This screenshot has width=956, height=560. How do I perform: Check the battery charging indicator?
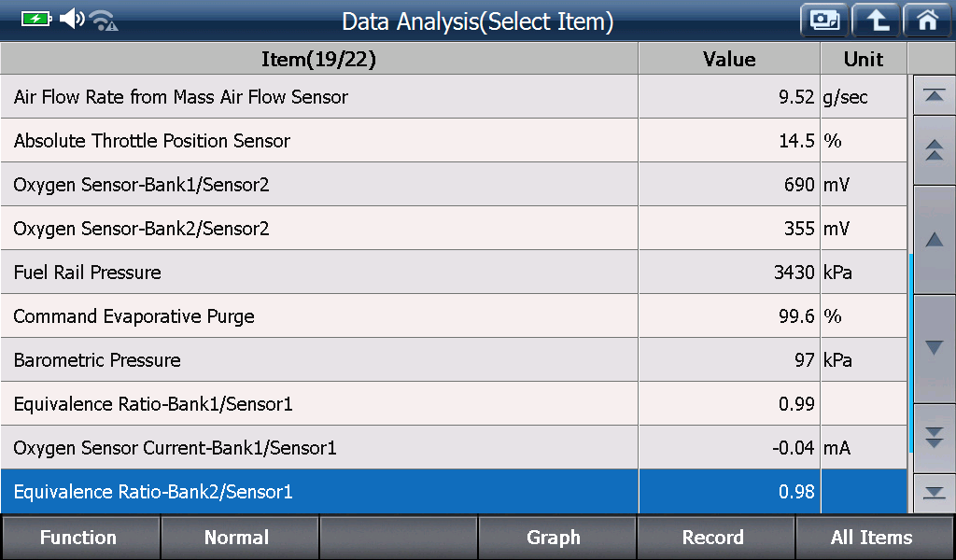tap(36, 20)
